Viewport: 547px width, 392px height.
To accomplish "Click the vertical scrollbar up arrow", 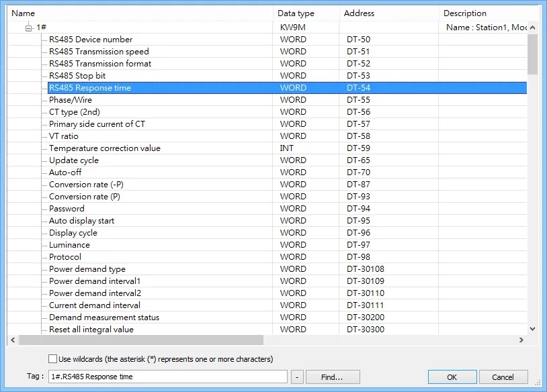I will pos(532,28).
